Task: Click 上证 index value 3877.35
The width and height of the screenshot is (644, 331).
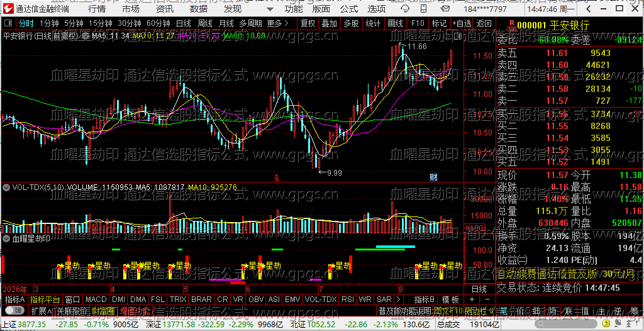Action: coord(31,323)
